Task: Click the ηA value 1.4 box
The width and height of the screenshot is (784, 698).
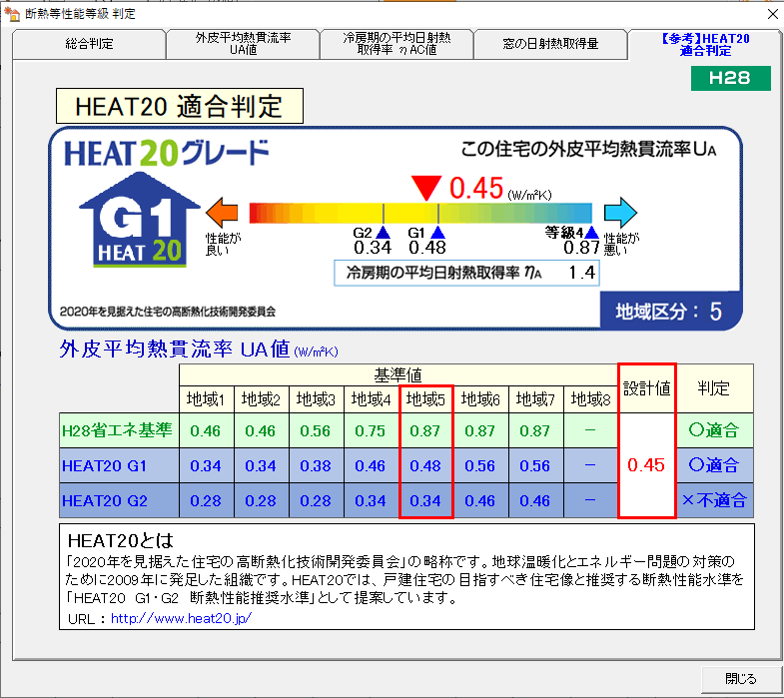Action: pos(466,273)
